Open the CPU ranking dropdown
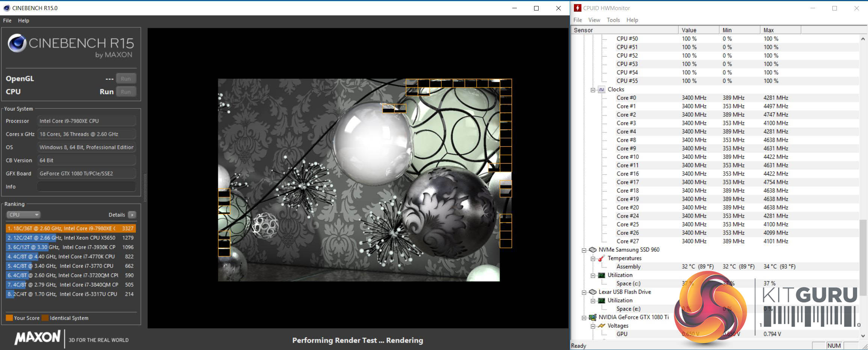Image resolution: width=868 pixels, height=350 pixels. (x=23, y=215)
